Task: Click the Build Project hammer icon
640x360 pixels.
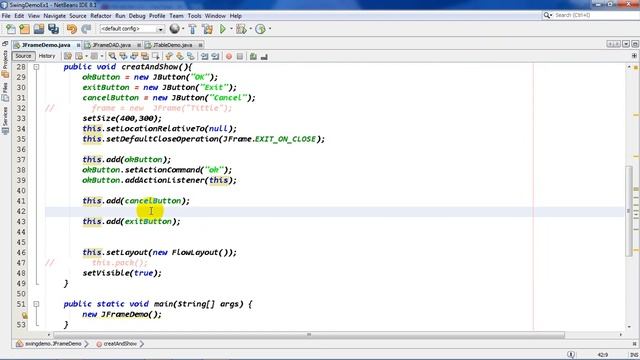Action: click(x=193, y=29)
